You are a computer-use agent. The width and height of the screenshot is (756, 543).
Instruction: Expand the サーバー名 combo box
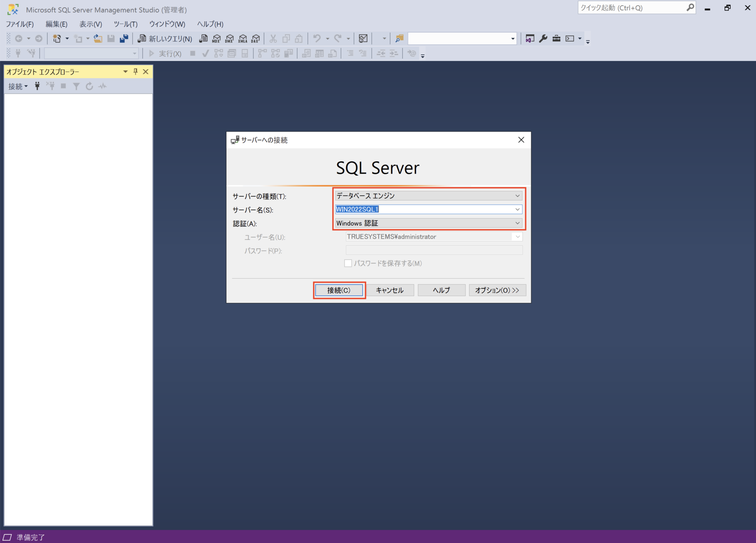[x=517, y=209]
